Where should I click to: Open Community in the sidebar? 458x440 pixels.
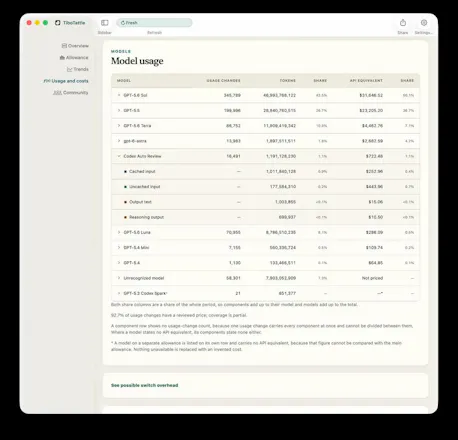point(71,92)
